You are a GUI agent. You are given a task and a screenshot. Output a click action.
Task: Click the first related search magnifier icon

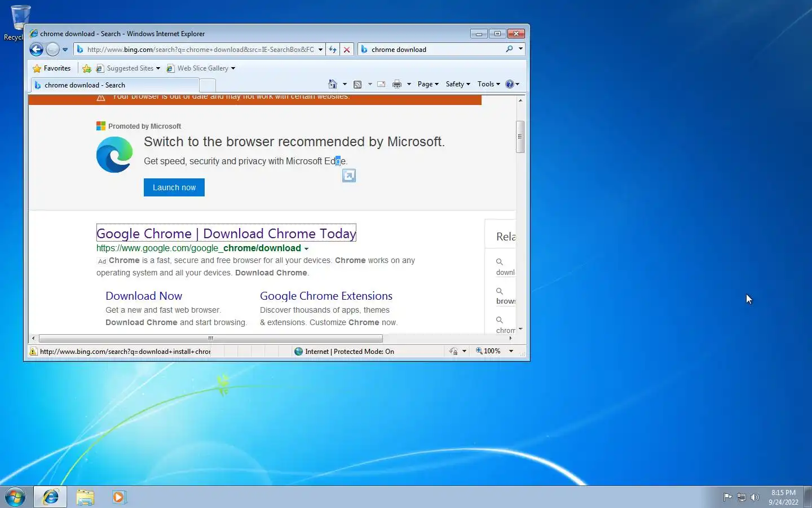(499, 262)
